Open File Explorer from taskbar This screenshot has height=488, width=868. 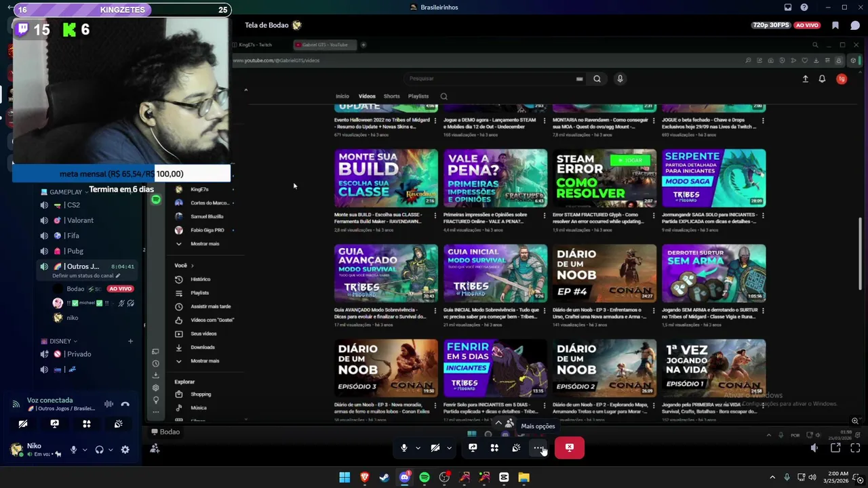tap(524, 477)
